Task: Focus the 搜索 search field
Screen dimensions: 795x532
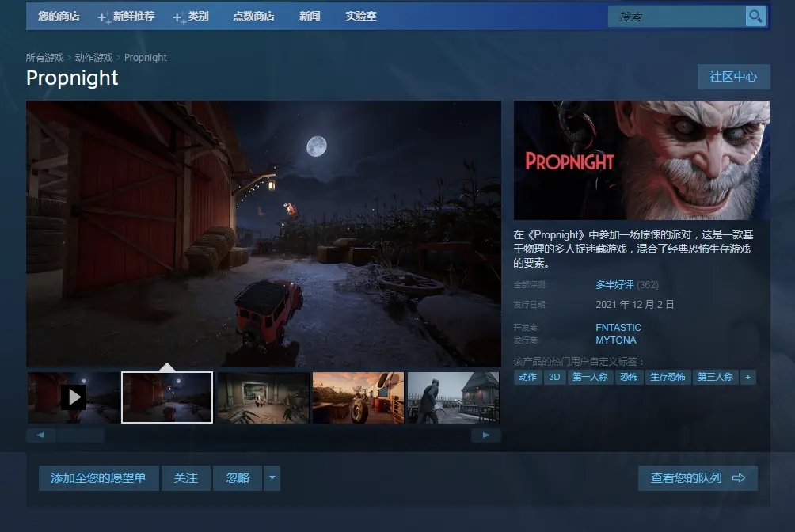Action: 677,17
